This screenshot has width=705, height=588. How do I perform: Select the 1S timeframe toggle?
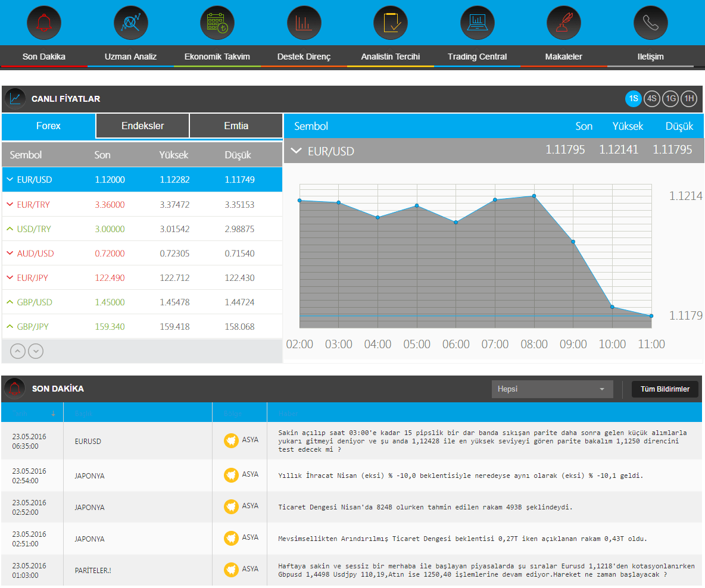click(x=634, y=98)
